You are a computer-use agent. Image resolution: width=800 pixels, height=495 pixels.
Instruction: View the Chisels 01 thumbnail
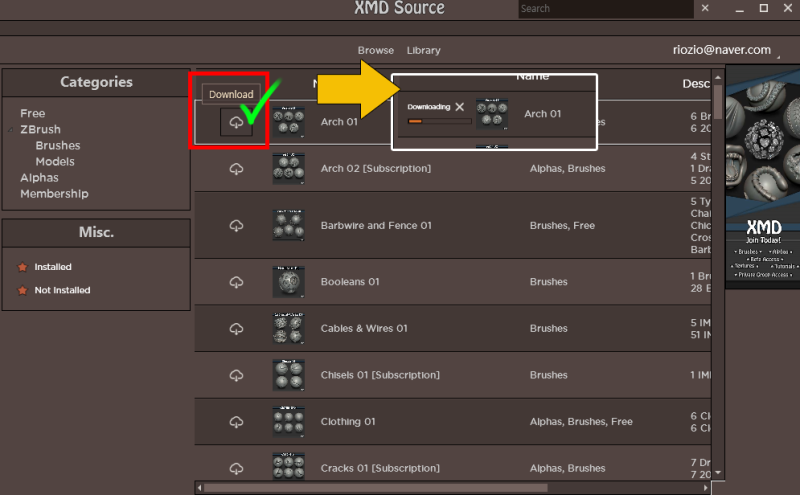[x=288, y=375]
